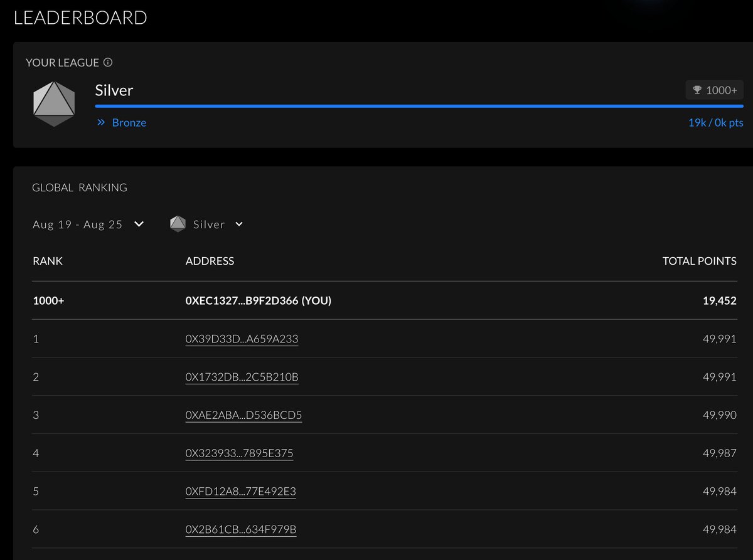Click the Silver league hexagon badge

point(54,103)
